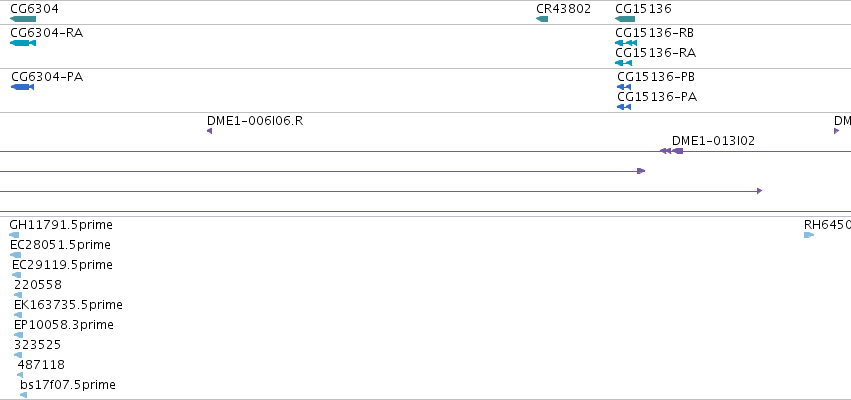Viewport: 851px width, 400px height.
Task: Select the CG6304 gene glyph
Action: [23, 19]
